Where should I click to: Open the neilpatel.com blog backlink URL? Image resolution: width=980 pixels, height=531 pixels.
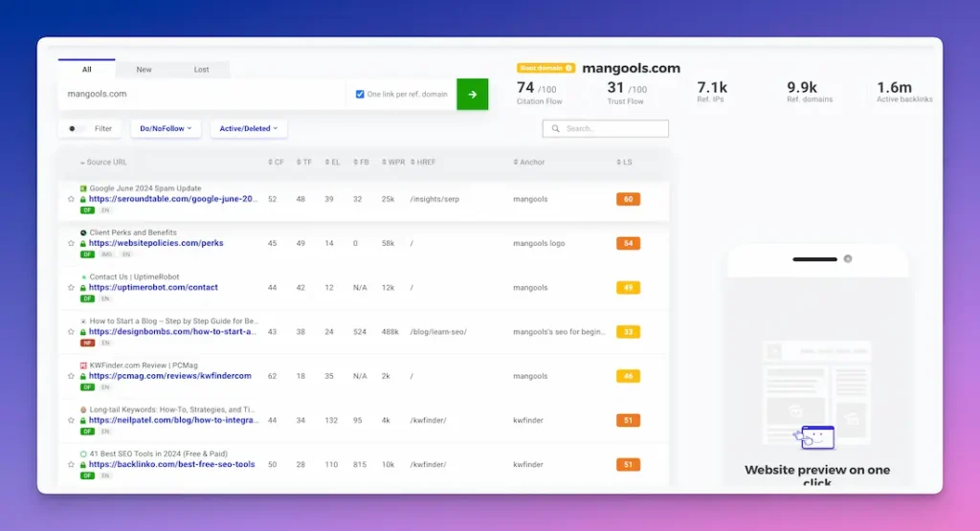pos(173,420)
